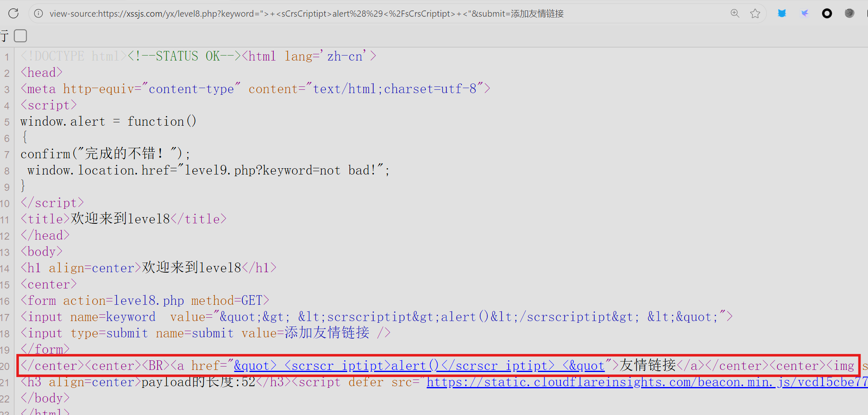Image resolution: width=868 pixels, height=415 pixels.
Task: Click the meta http-equiv content-type line
Action: click(x=255, y=89)
